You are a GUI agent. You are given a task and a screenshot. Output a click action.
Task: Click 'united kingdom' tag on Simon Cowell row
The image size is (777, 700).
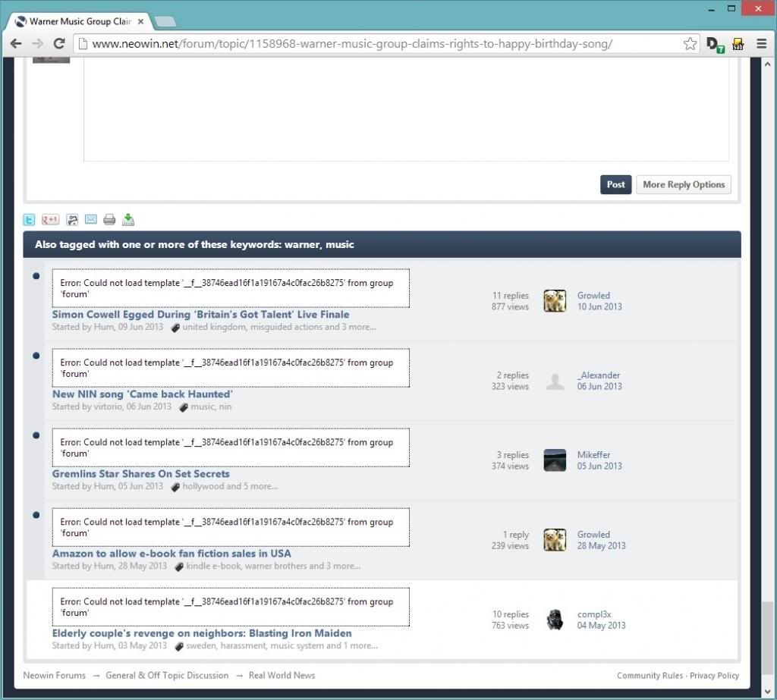214,327
